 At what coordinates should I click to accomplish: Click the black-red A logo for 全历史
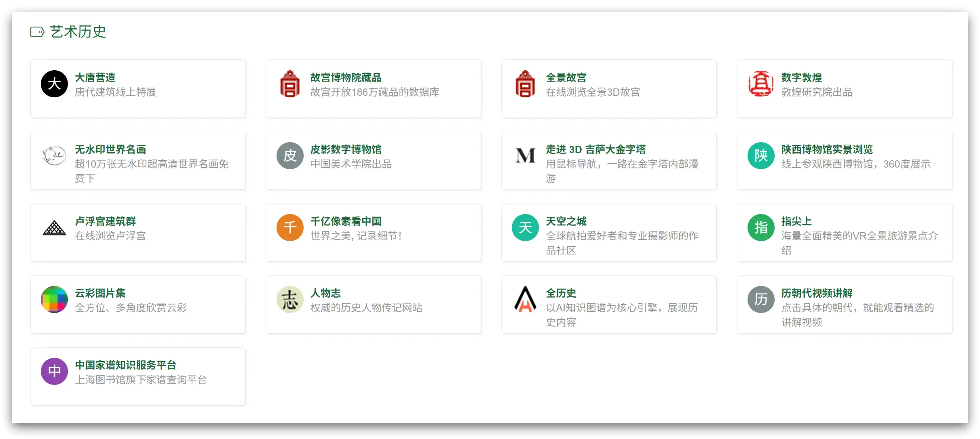(525, 300)
